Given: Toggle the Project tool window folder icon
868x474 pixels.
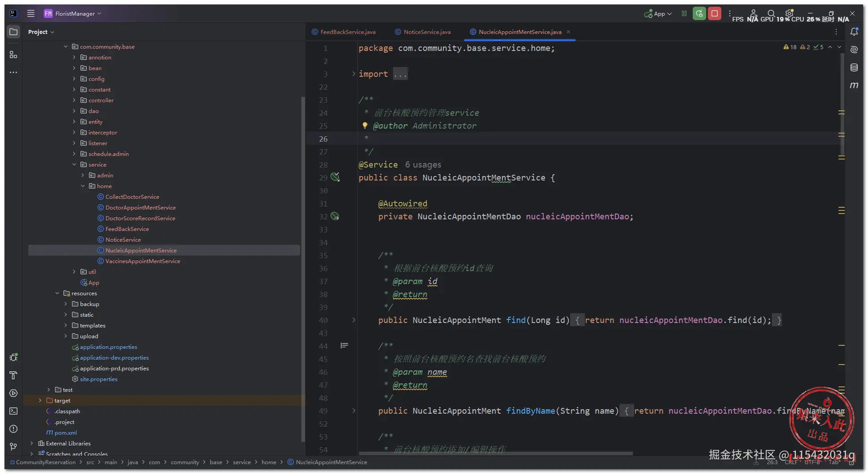Looking at the screenshot, I should coord(13,32).
